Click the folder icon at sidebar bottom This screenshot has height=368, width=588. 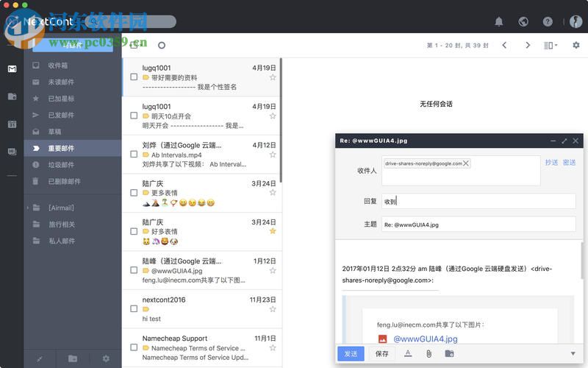click(73, 358)
